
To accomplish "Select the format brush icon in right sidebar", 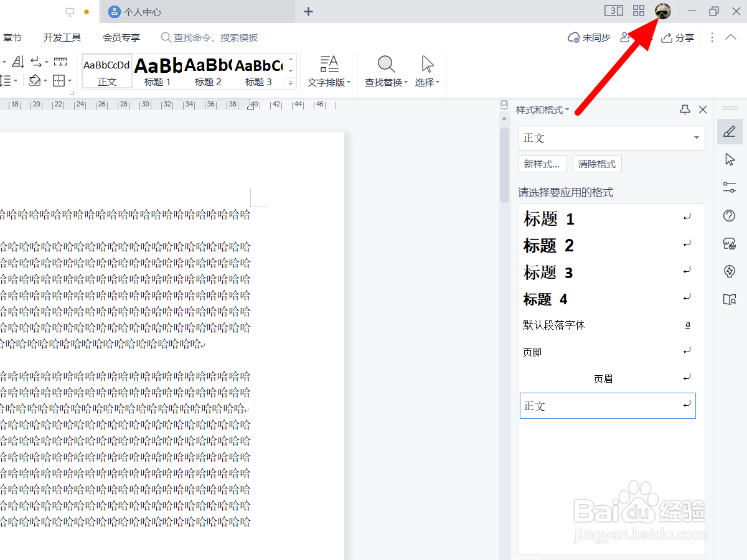I will click(730, 132).
